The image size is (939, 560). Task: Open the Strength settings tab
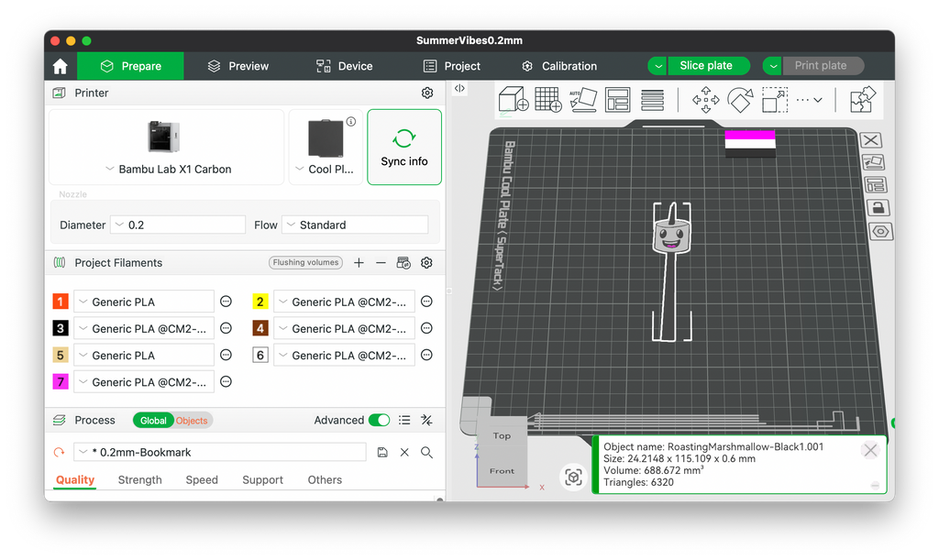[139, 480]
